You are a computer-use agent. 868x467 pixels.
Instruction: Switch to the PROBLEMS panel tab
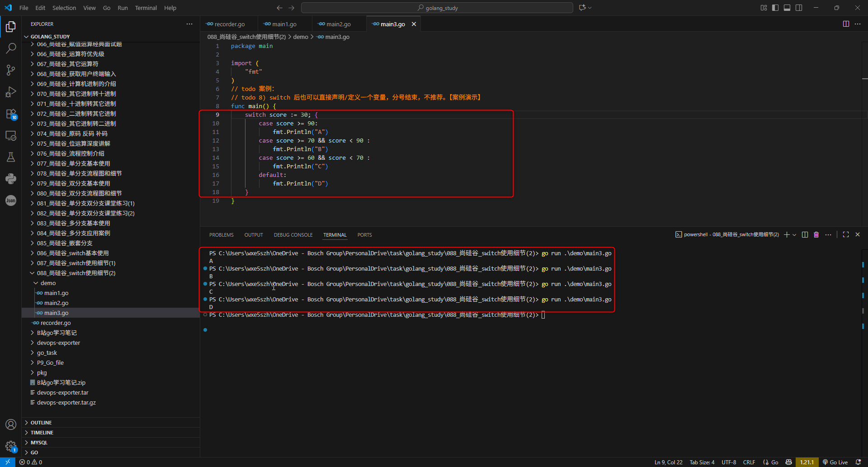(222, 235)
